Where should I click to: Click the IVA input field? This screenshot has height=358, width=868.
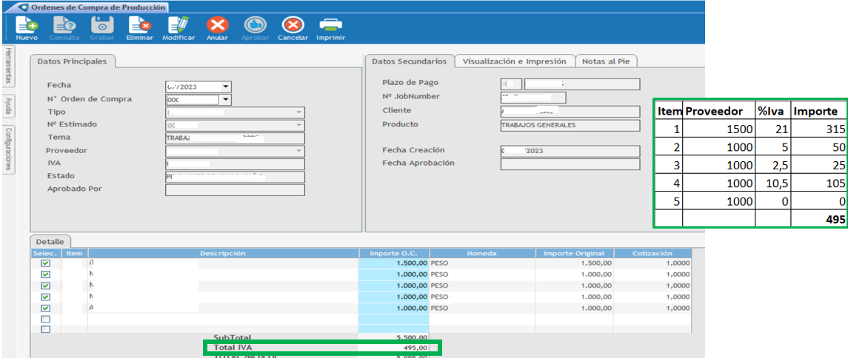coord(235,164)
